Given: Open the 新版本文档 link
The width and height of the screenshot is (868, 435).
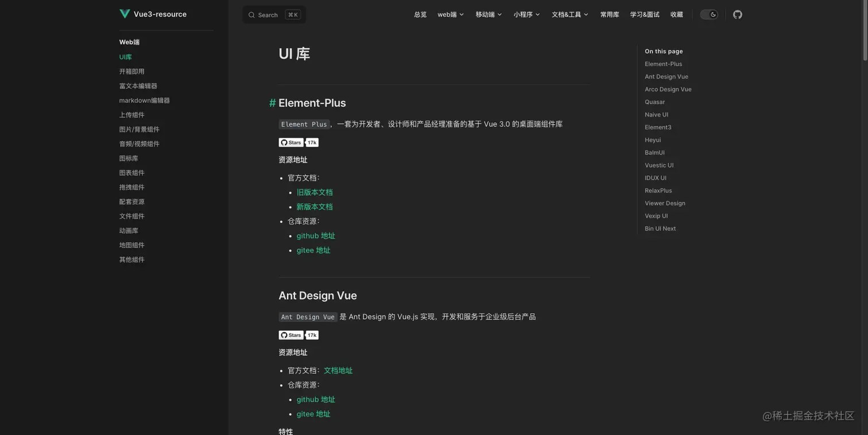Looking at the screenshot, I should pyautogui.click(x=315, y=207).
